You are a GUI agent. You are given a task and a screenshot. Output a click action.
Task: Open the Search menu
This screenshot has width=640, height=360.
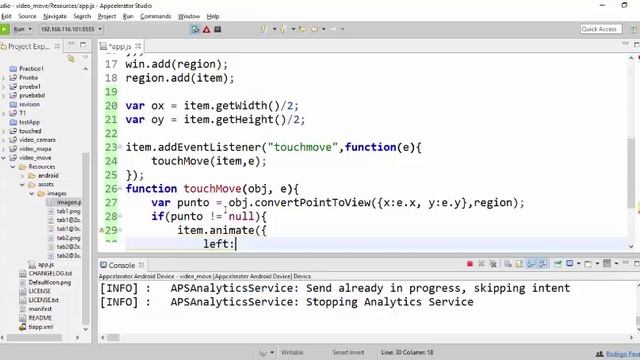(x=82, y=16)
